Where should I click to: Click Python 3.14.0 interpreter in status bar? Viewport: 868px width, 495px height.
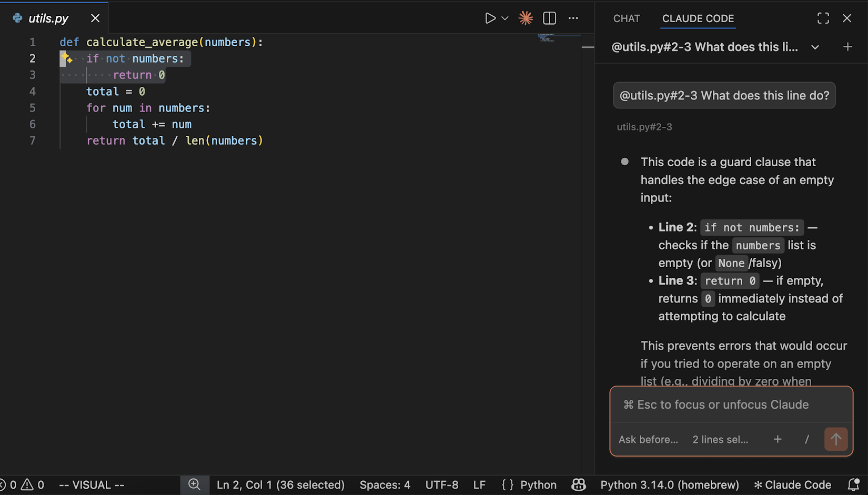[669, 484]
